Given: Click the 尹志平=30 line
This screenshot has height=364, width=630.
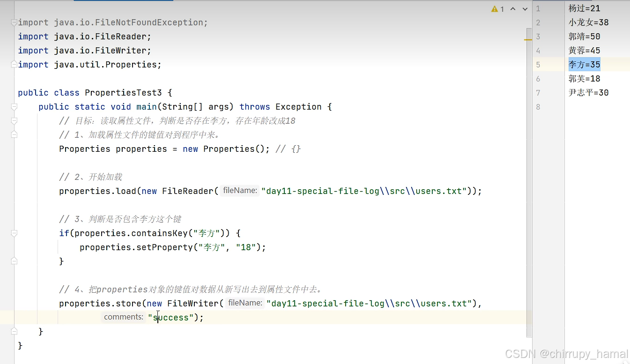Looking at the screenshot, I should (x=589, y=93).
